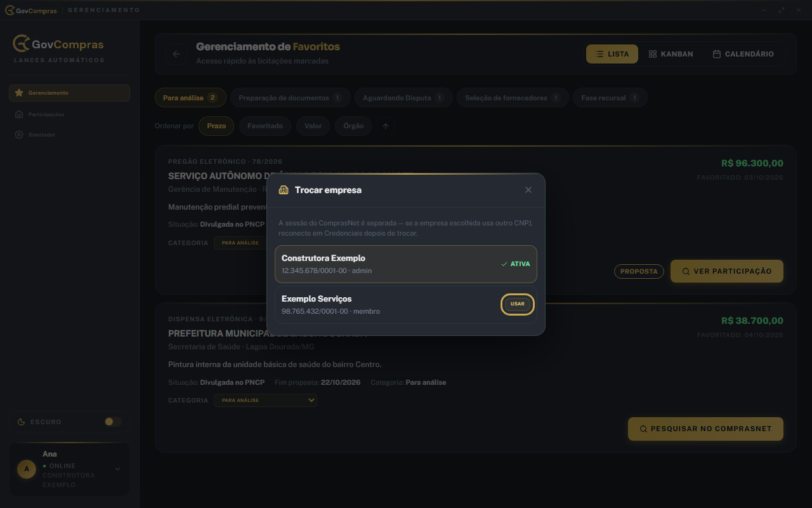Open Gerenciamento star icon in sidebar
Viewport: 812px width, 508px height.
click(19, 93)
